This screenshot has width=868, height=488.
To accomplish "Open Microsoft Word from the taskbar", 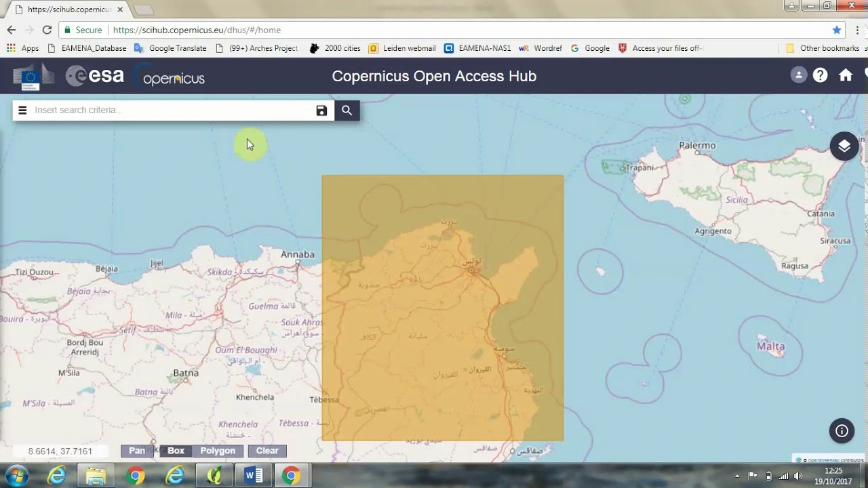I will pos(254,476).
